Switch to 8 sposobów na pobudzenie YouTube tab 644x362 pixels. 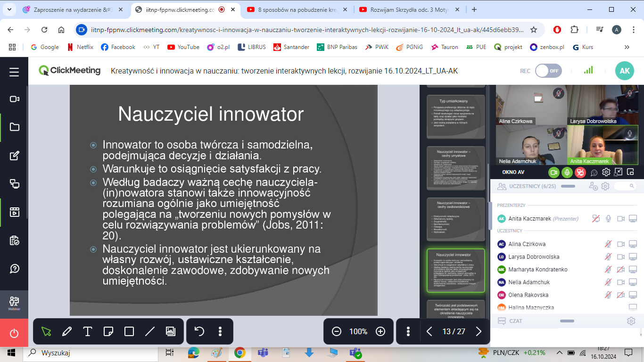(x=296, y=9)
